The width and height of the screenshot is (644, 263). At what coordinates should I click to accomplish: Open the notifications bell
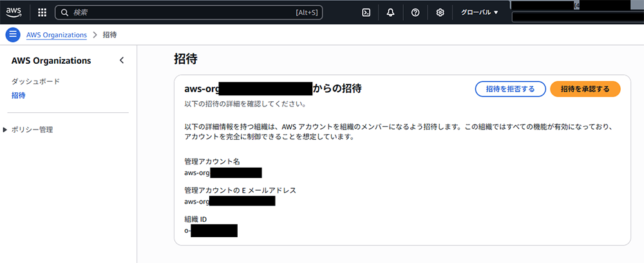point(391,12)
